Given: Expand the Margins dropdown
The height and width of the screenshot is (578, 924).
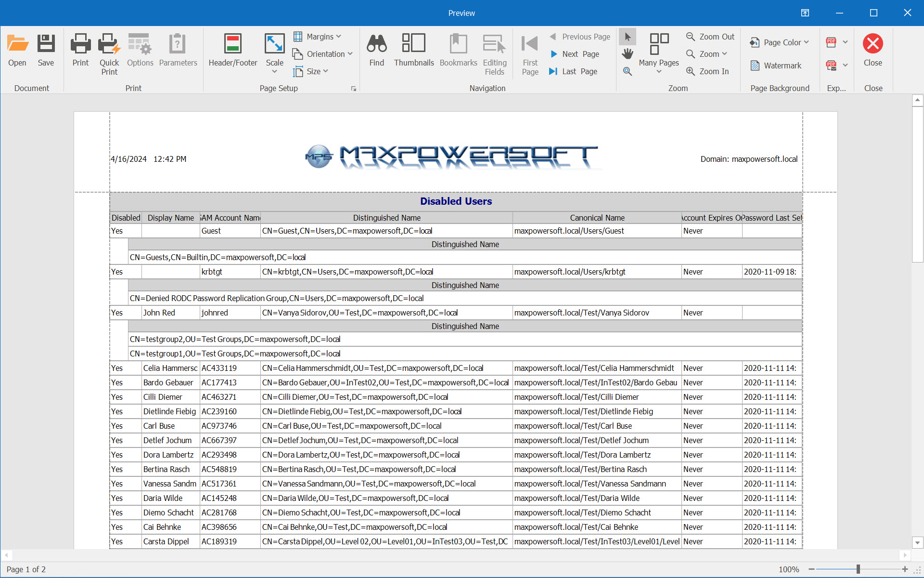Looking at the screenshot, I should click(320, 37).
